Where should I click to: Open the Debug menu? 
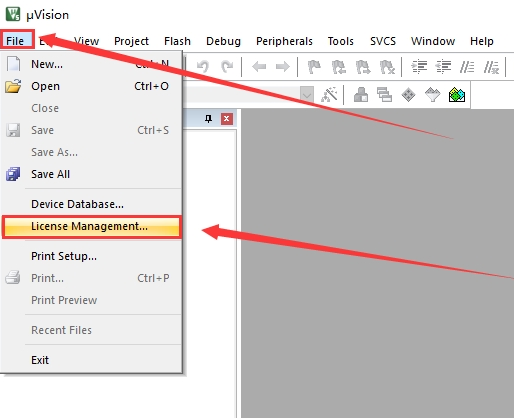(x=223, y=41)
